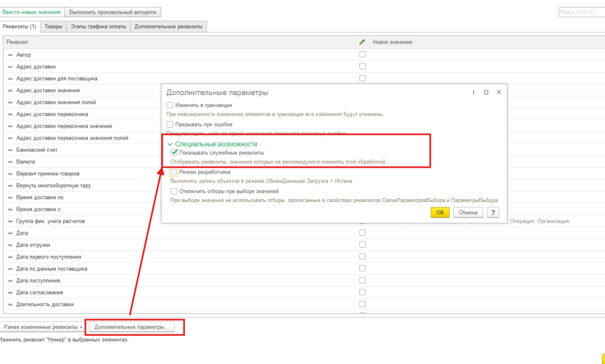Screen dimensions: 605x364
Task: Click Выполнить произвольный алгоритм
Action: point(113,12)
